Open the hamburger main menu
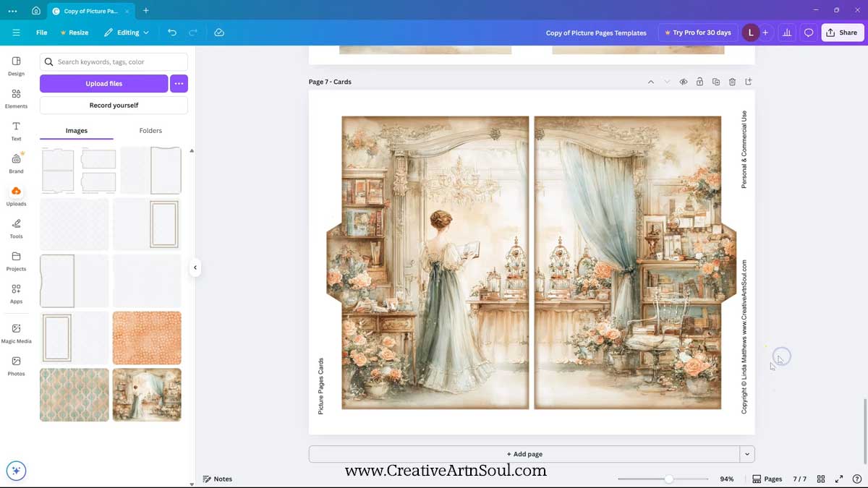Screen dimensions: 868x488 (x=16, y=33)
